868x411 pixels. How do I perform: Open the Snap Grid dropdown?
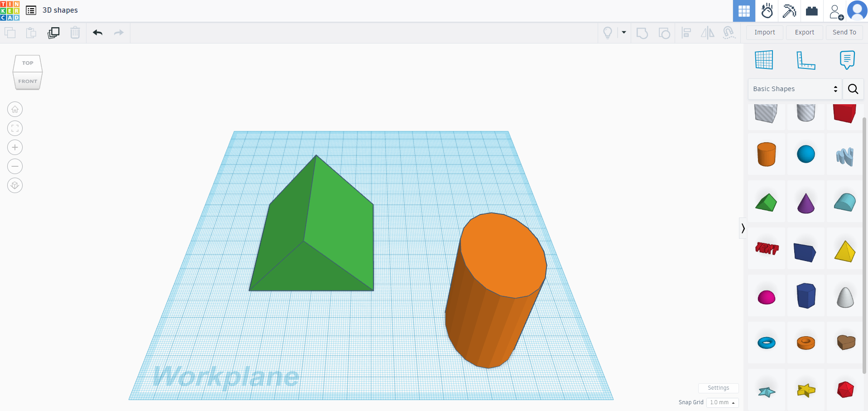pos(722,402)
